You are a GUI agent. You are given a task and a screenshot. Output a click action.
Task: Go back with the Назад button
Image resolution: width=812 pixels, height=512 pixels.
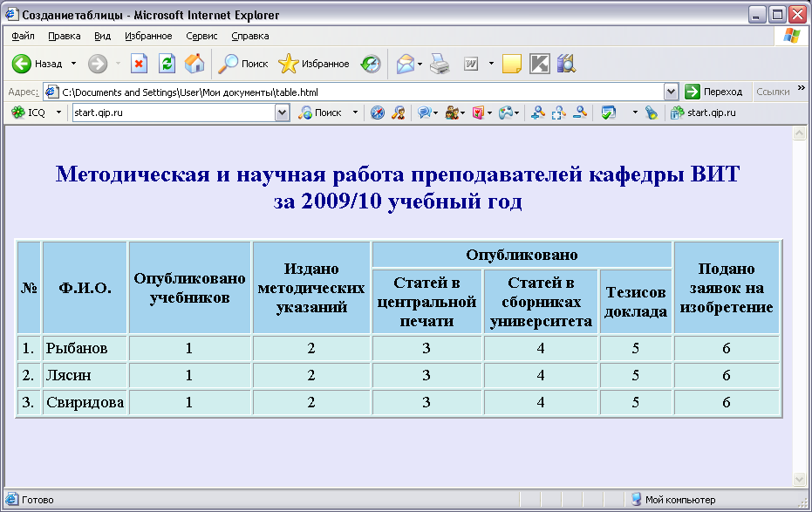(x=37, y=64)
